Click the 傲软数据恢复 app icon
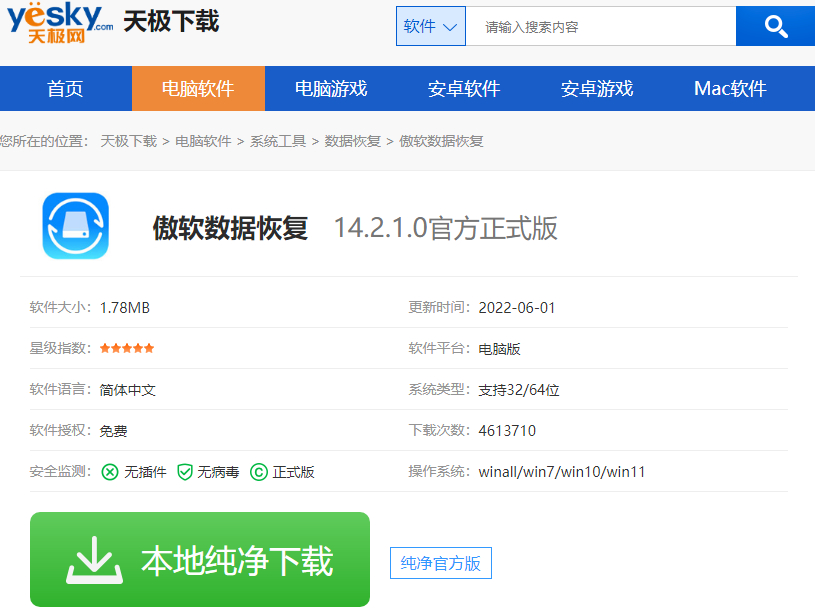Viewport: 815px width, 611px height. click(x=76, y=226)
